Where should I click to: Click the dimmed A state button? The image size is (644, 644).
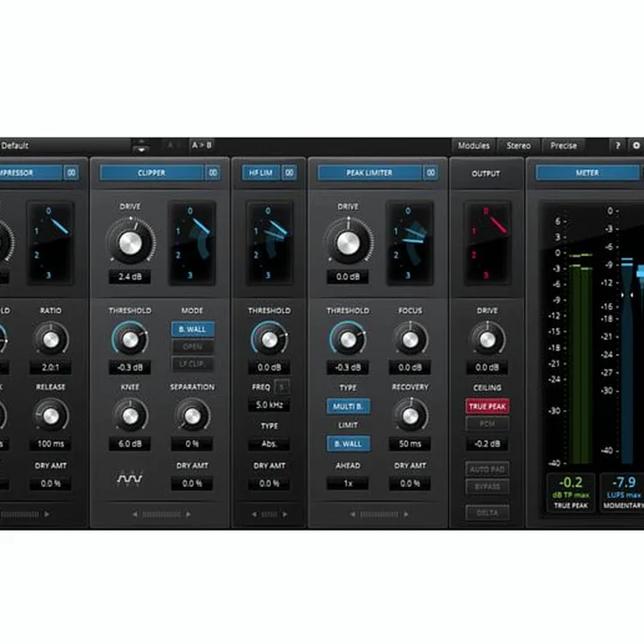point(171,146)
